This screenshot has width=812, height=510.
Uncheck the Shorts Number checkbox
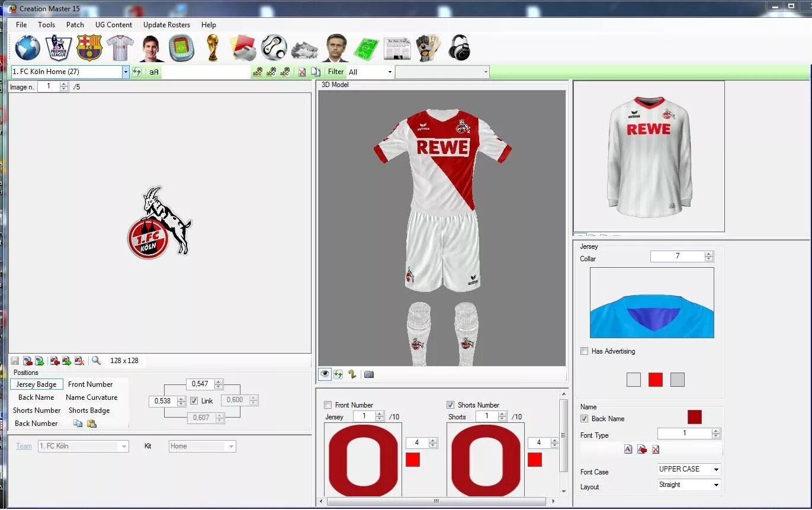coord(451,405)
